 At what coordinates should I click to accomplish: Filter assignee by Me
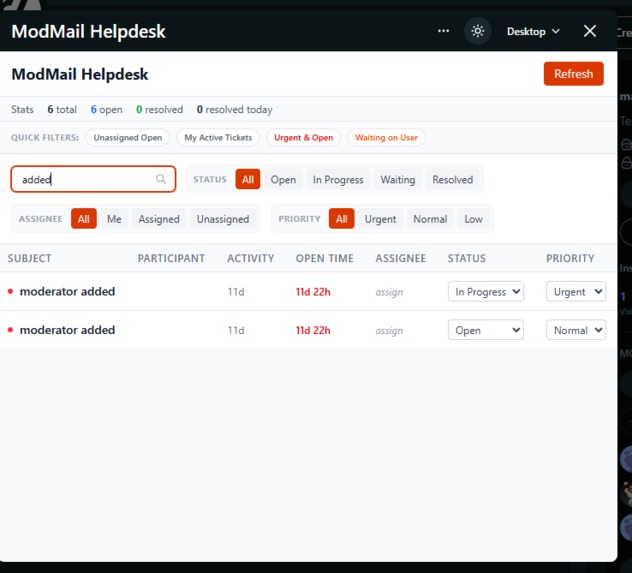(114, 219)
